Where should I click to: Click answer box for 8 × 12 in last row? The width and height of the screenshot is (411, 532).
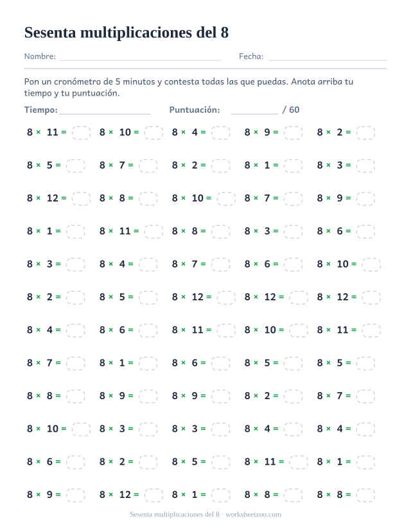coord(153,495)
